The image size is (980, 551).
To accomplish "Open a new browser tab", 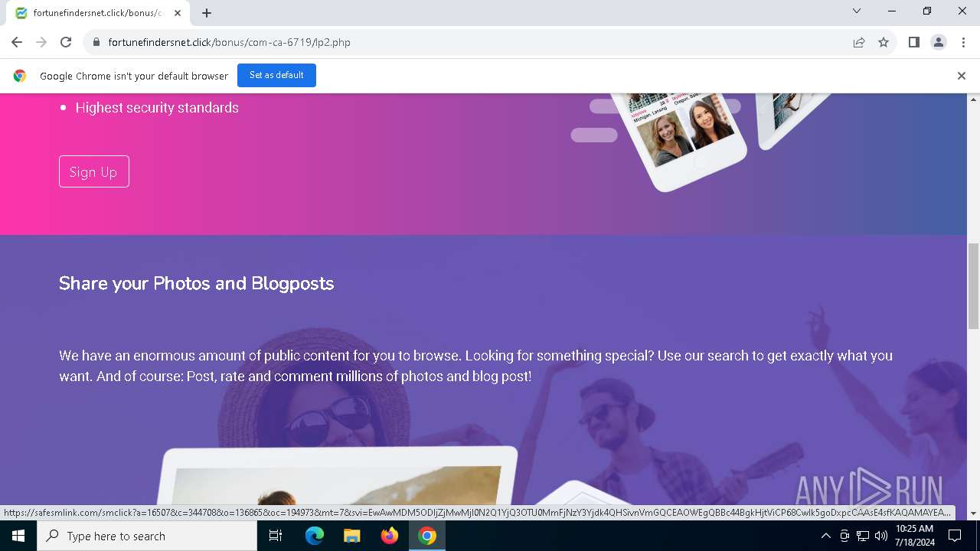I will [x=207, y=13].
